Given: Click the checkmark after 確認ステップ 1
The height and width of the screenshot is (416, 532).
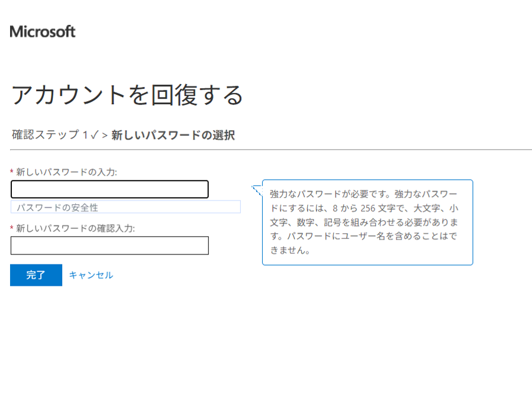Looking at the screenshot, I should click(x=93, y=135).
